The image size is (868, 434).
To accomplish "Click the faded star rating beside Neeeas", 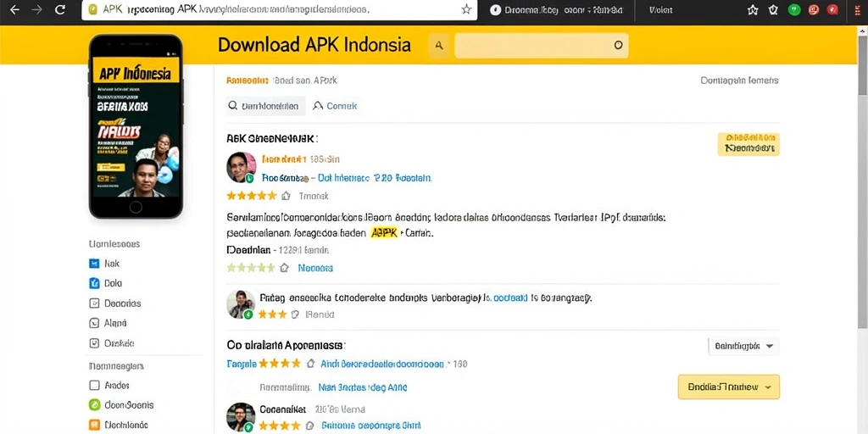I will [x=251, y=268].
